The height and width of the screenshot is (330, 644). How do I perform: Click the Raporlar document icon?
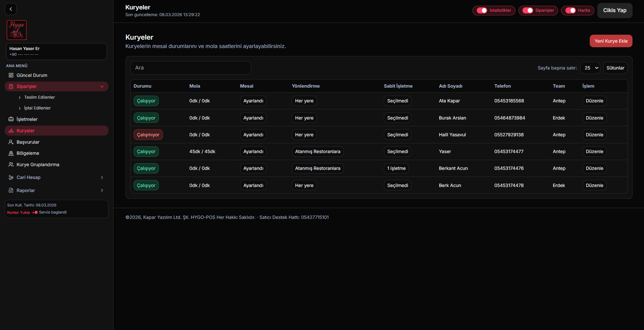coord(11,190)
